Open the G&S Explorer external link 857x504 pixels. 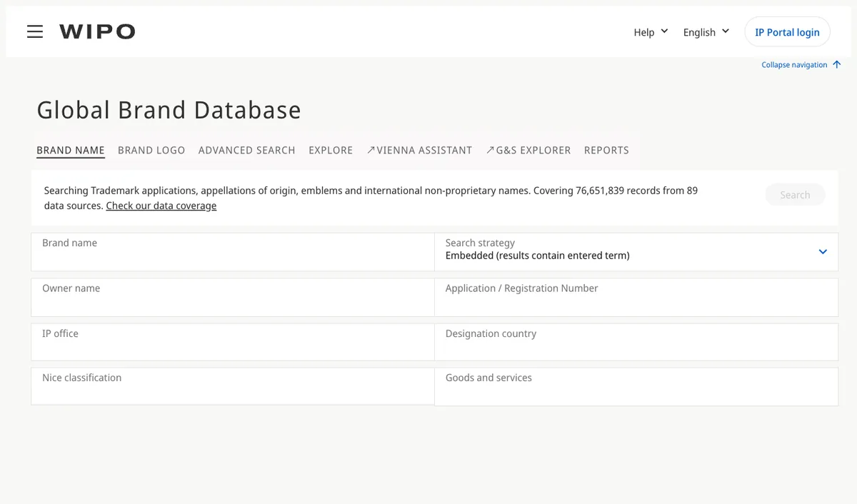pyautogui.click(x=528, y=151)
